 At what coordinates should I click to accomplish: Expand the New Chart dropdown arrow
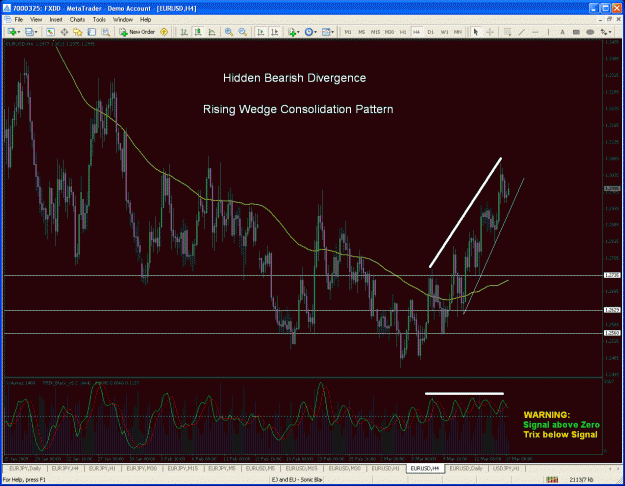pyautogui.click(x=18, y=32)
